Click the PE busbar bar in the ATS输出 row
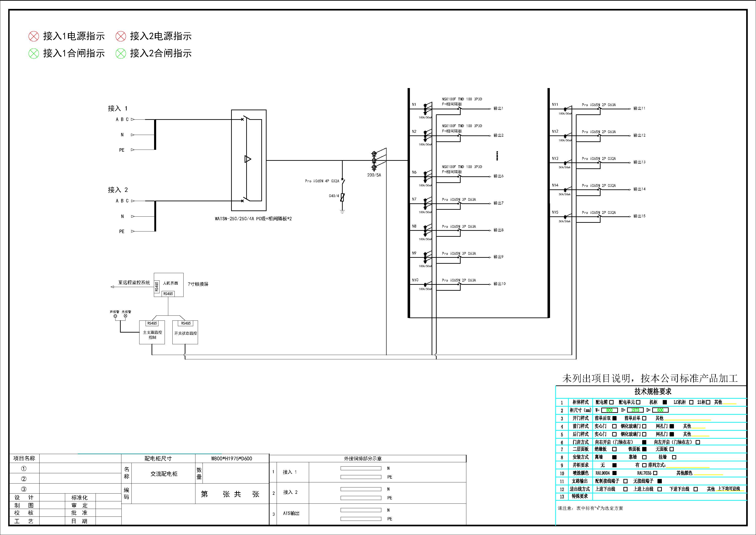The height and width of the screenshot is (535, 756). tap(361, 519)
